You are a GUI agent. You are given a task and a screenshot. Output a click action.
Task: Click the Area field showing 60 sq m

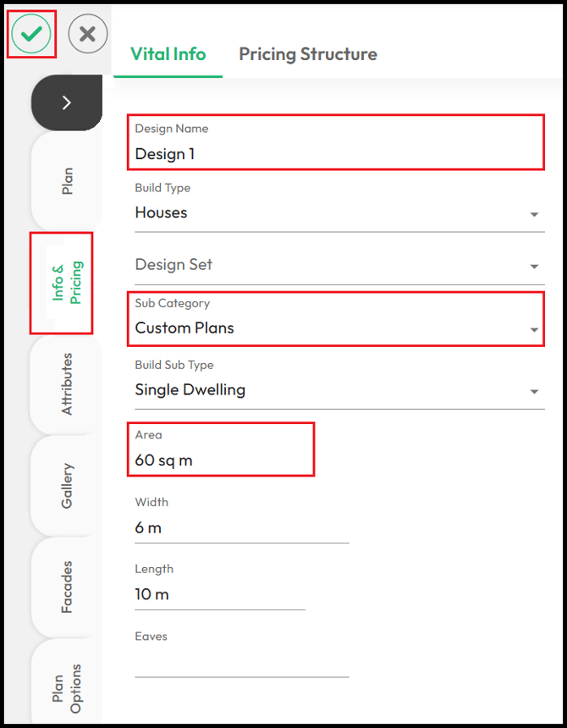[222, 449]
